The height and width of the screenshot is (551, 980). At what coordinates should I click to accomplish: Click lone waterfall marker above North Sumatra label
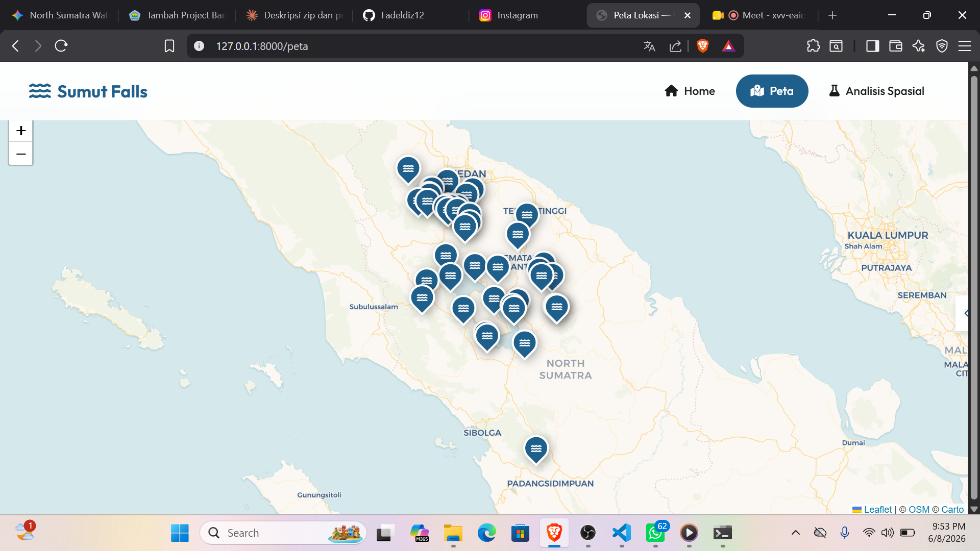[x=525, y=343]
